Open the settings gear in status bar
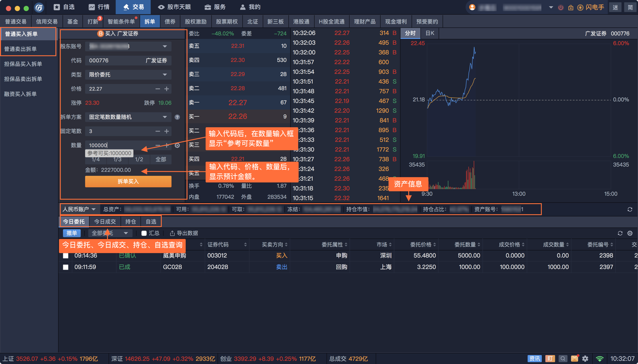 pos(585,358)
